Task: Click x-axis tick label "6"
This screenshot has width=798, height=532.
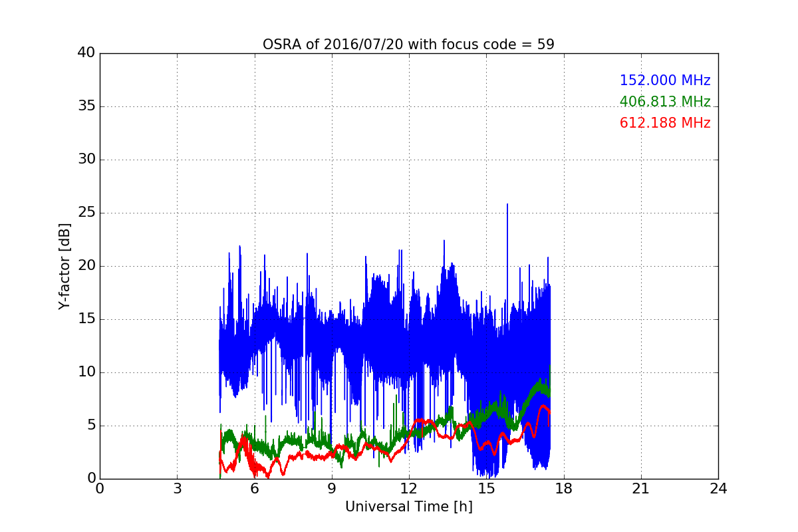Action: click(x=255, y=489)
